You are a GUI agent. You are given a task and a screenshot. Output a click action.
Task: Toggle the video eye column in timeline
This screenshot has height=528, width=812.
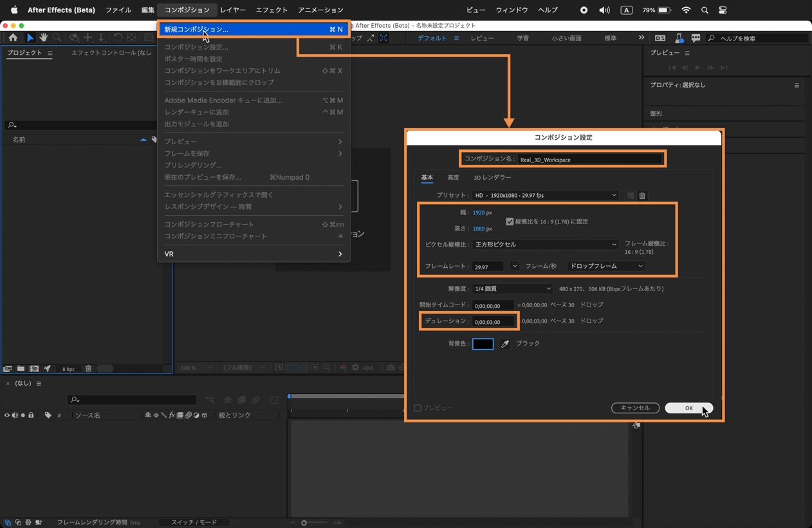point(7,415)
